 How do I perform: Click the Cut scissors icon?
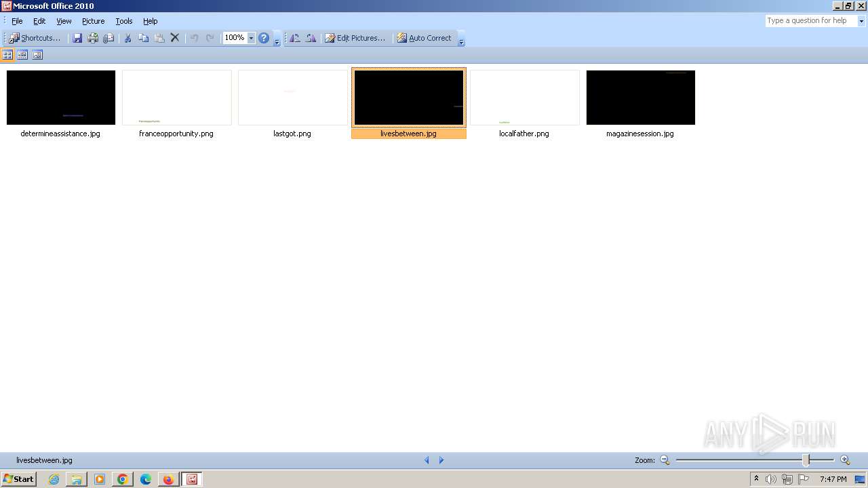pos(127,38)
